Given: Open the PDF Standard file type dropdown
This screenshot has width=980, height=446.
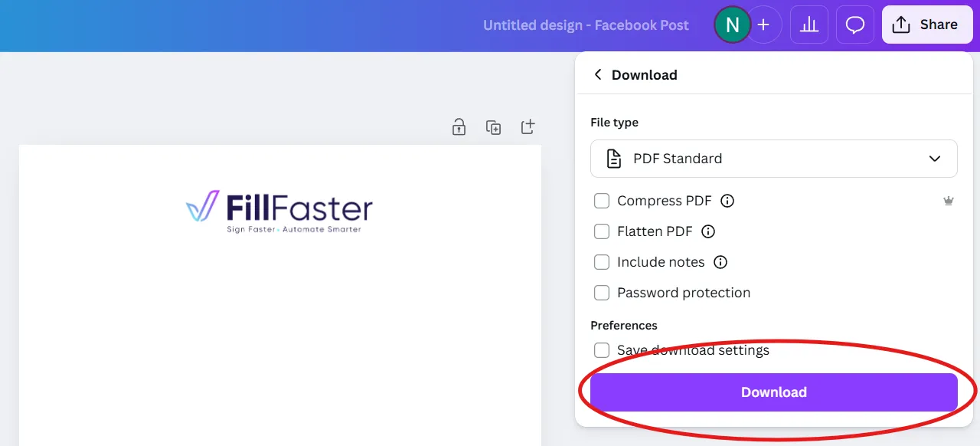Looking at the screenshot, I should [x=773, y=159].
